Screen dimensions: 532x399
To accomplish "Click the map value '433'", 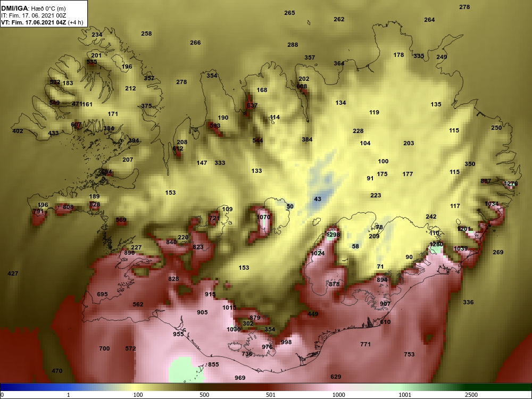I will click(x=53, y=134).
